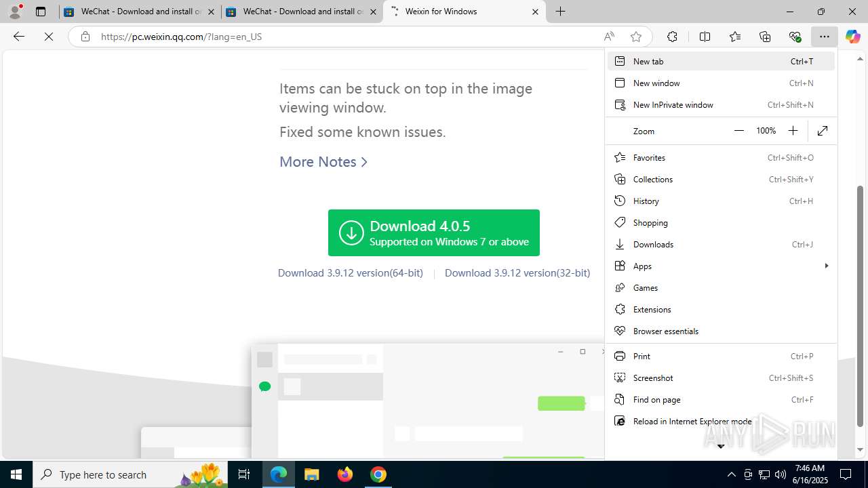Choose Screenshot from menu

(x=721, y=378)
